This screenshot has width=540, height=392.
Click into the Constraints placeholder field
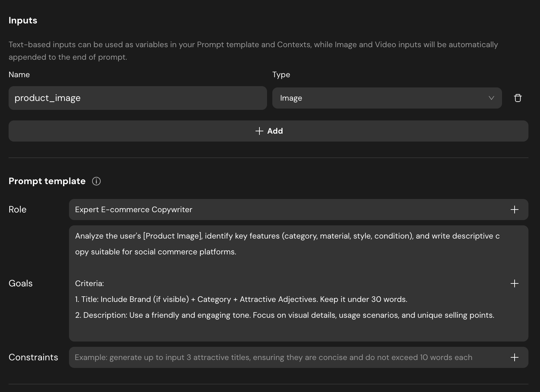point(287,357)
